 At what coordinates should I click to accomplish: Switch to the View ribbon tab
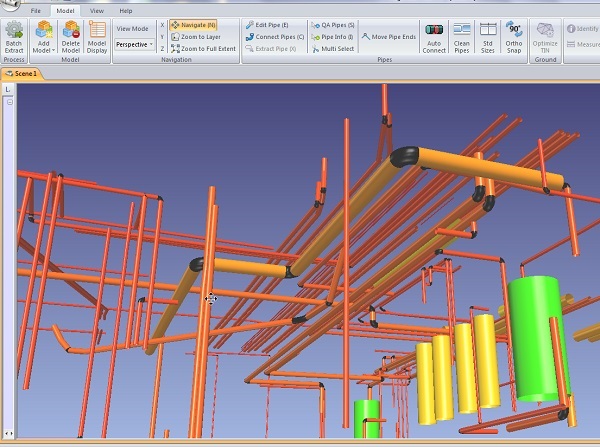96,10
